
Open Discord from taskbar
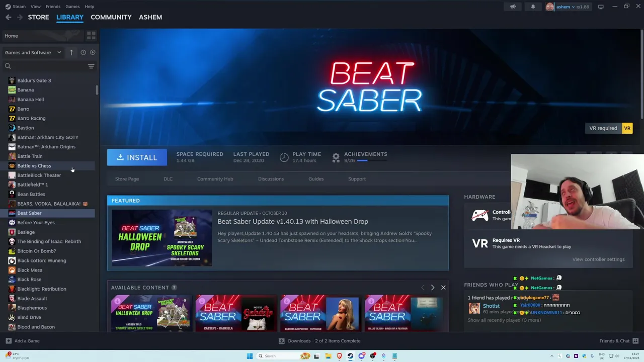(362, 356)
